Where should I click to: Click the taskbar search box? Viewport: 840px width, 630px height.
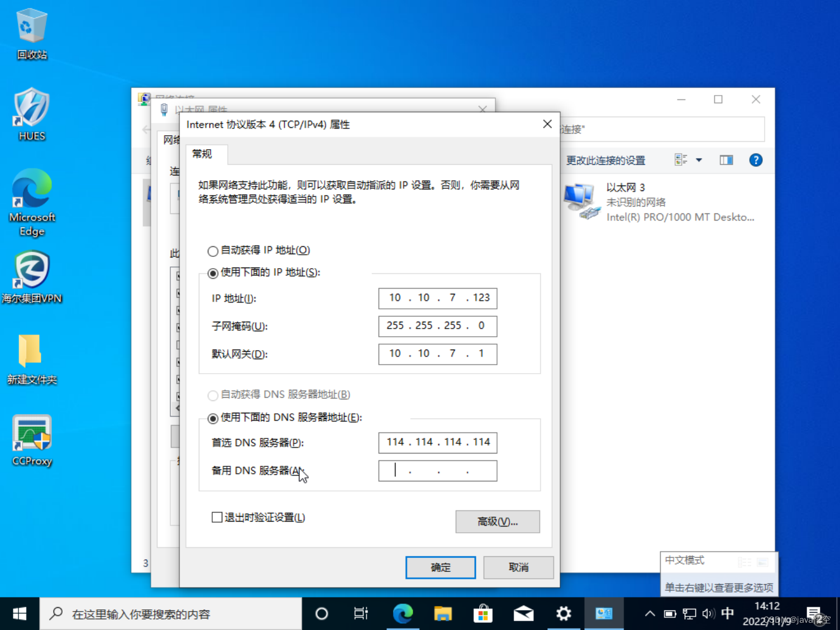point(170,614)
